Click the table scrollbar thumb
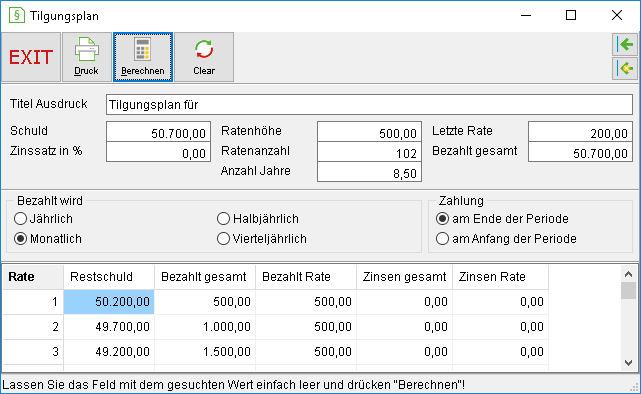This screenshot has width=641, height=394. click(629, 291)
